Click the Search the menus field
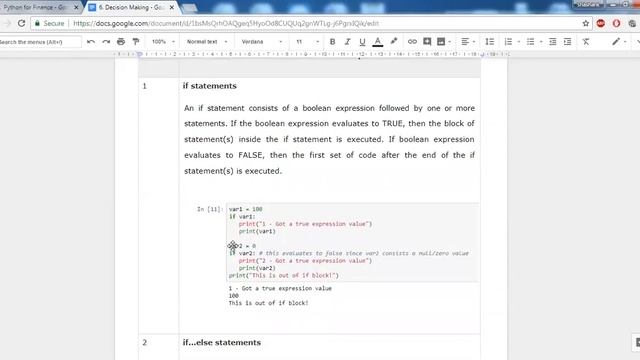This screenshot has width=640, height=360. pos(40,42)
